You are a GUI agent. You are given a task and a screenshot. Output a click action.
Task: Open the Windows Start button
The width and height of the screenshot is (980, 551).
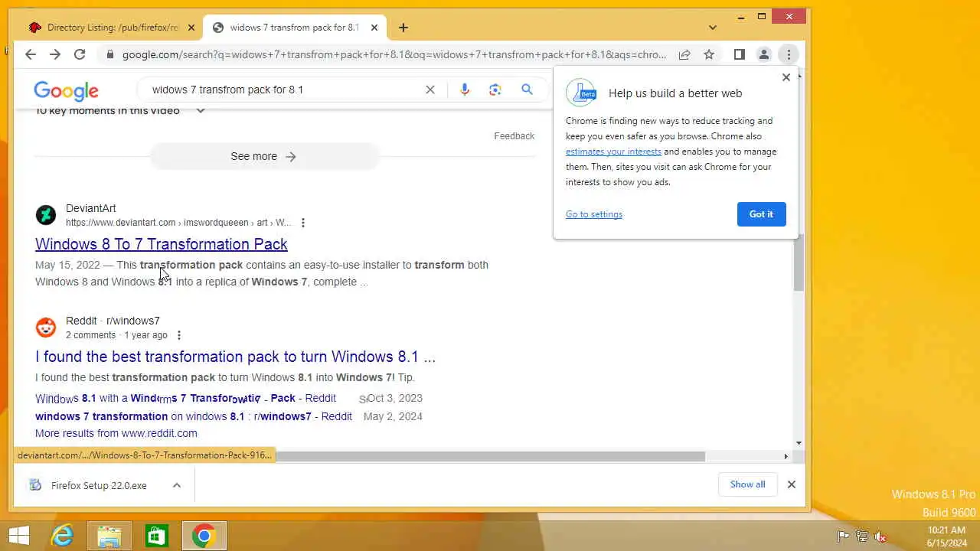pyautogui.click(x=18, y=536)
